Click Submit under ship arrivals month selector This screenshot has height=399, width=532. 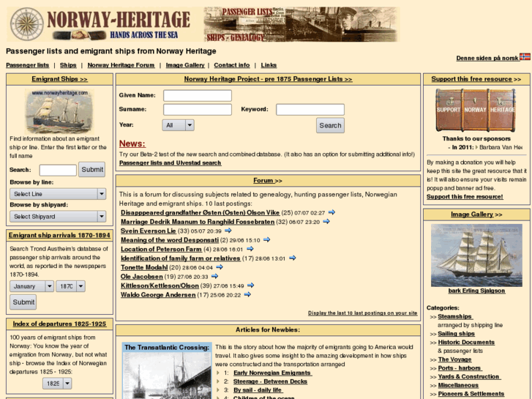tap(23, 302)
